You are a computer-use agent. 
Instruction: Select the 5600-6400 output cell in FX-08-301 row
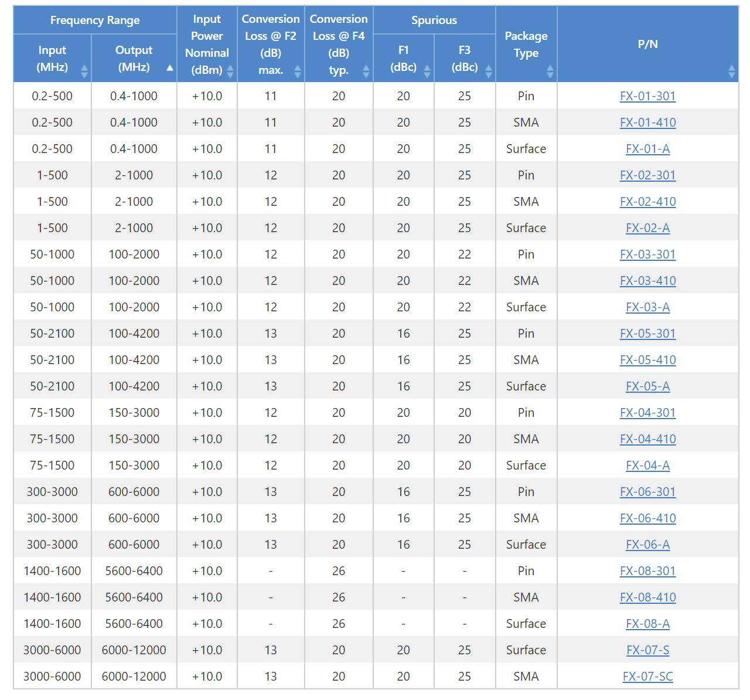click(x=134, y=571)
